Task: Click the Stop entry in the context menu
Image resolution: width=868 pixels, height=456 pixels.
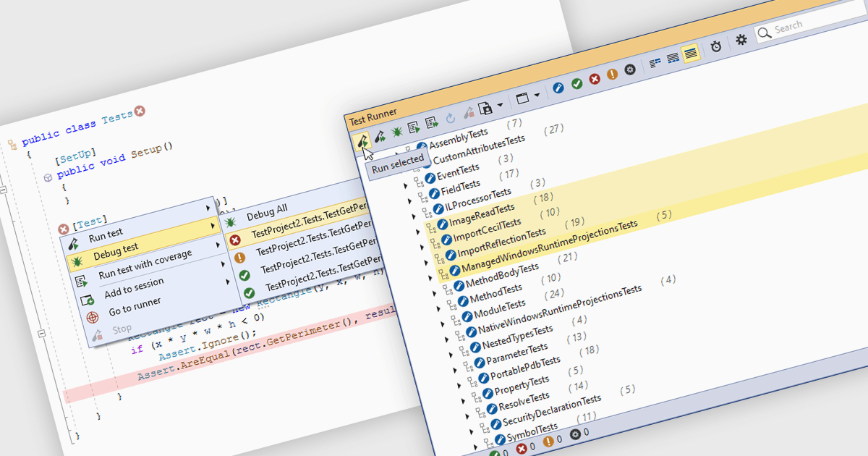Action: 122,329
